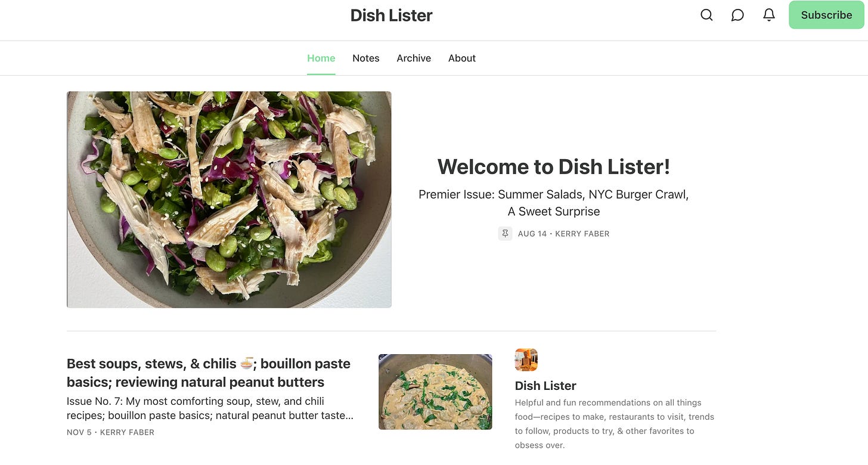
Task: Click author Kerry Faber under the welcome post
Action: [582, 234]
